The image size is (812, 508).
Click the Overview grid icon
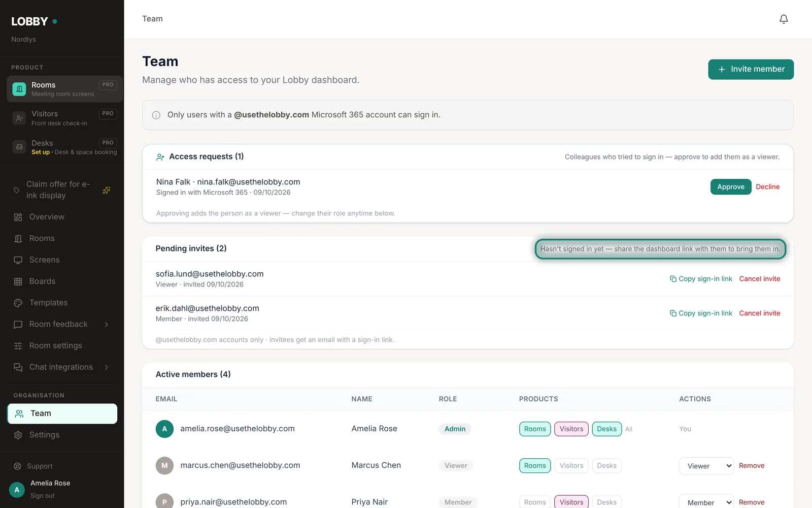(18, 217)
